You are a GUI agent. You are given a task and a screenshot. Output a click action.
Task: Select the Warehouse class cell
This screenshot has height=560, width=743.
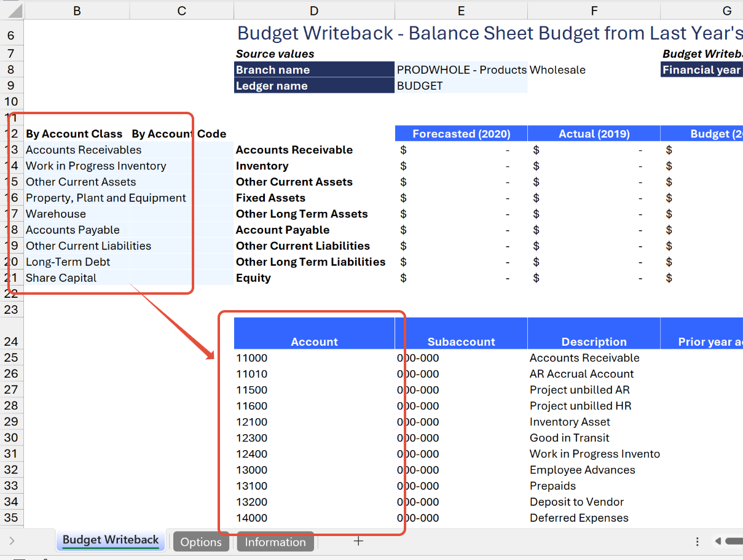click(x=77, y=214)
